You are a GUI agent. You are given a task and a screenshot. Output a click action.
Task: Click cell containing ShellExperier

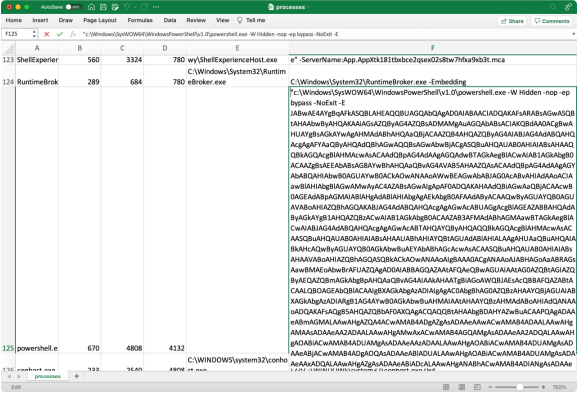point(37,60)
